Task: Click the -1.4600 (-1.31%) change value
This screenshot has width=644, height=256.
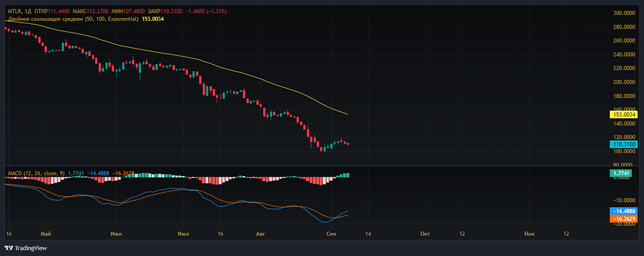Action: pos(207,12)
